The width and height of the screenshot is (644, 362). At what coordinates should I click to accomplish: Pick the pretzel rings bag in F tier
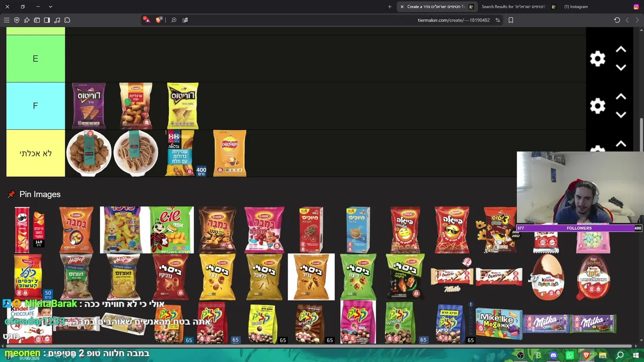coord(136,106)
